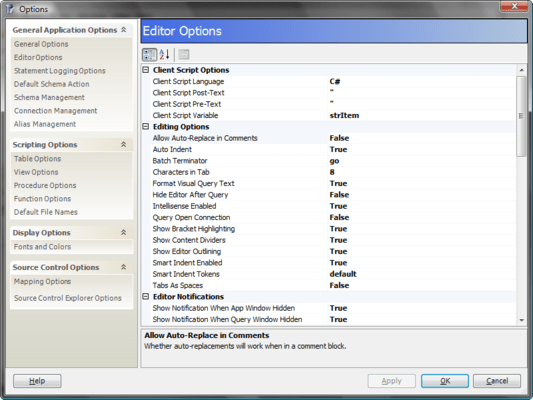Open Statement Logging Options page
The width and height of the screenshot is (533, 400).
(x=60, y=71)
